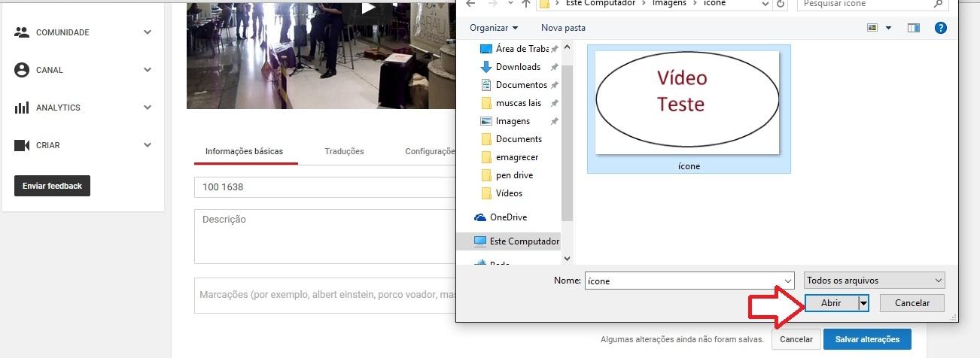Toggle the preview pane icon
The height and width of the screenshot is (358, 980).
coord(914,28)
